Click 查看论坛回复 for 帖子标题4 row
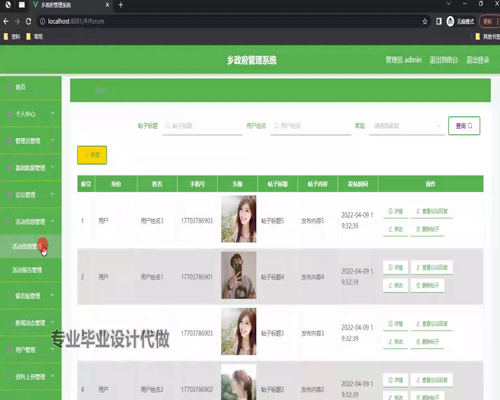The width and height of the screenshot is (500, 400). coord(432,268)
